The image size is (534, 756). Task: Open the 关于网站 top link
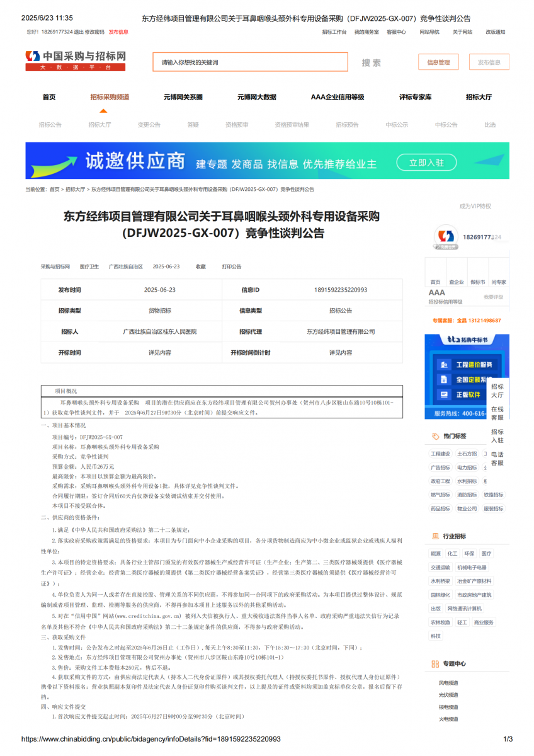[462, 31]
